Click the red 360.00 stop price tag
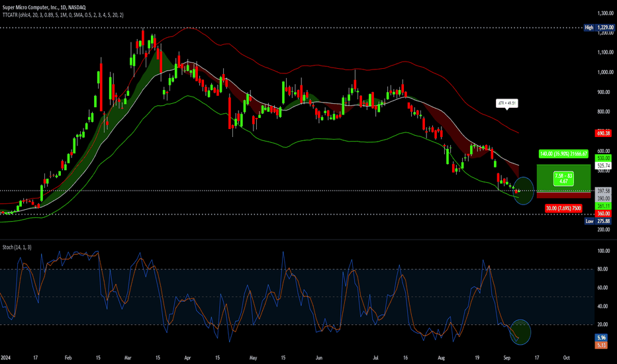617x364 pixels. click(604, 214)
